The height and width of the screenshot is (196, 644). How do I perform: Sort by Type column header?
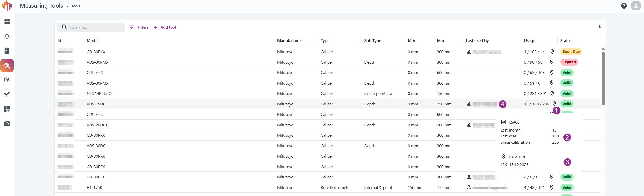pyautogui.click(x=325, y=41)
